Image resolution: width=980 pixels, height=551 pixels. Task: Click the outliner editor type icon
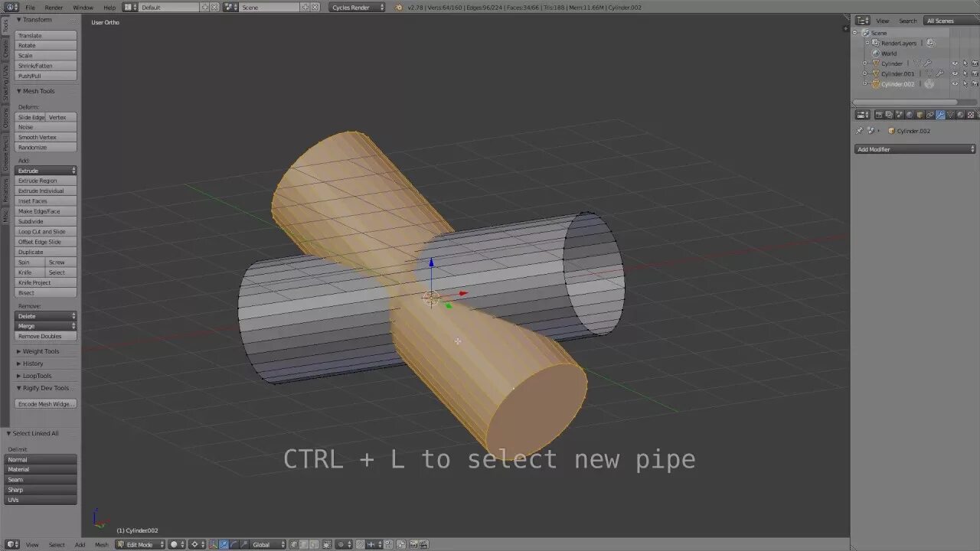pos(863,21)
